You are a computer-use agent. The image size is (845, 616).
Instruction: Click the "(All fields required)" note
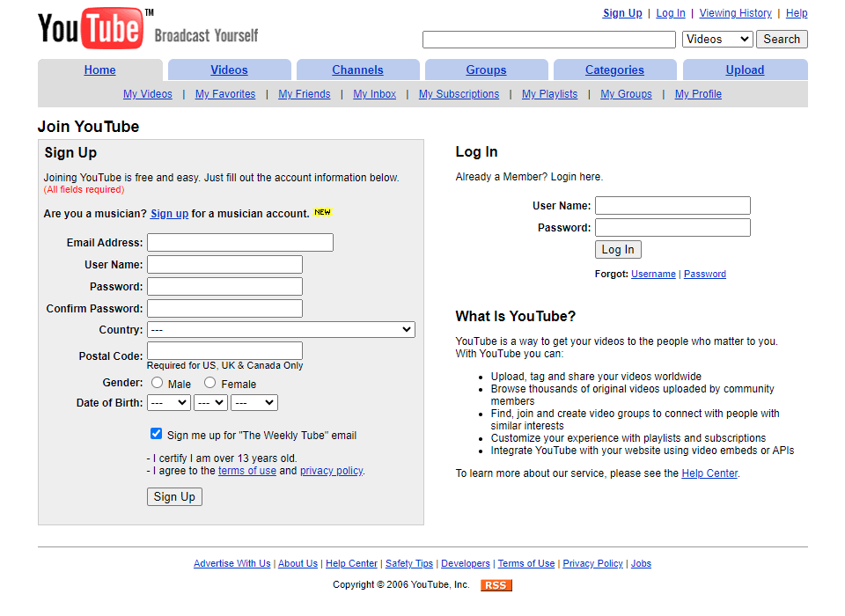[84, 190]
